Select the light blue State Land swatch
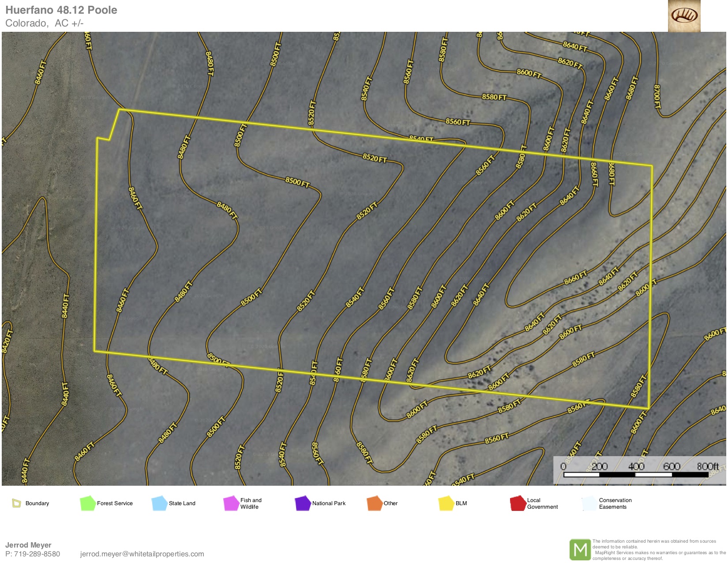 [x=159, y=503]
